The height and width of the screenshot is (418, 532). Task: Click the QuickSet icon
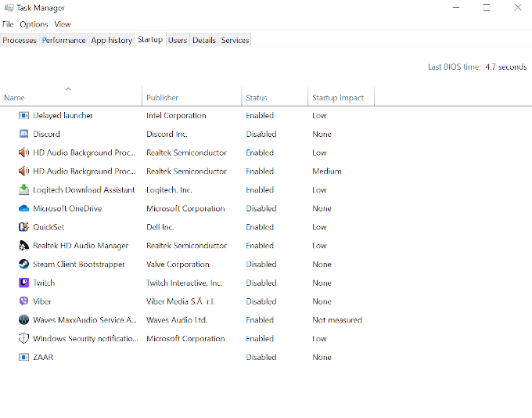click(x=23, y=227)
